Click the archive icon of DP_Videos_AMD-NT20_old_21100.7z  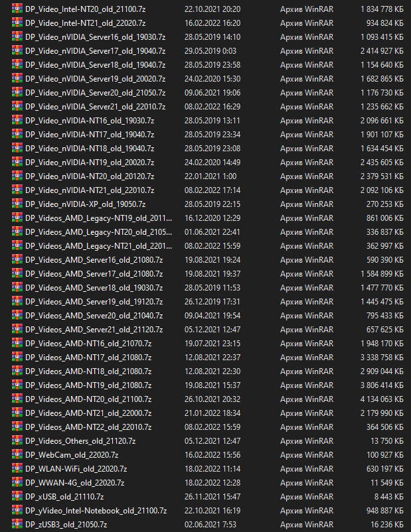[x=17, y=399]
